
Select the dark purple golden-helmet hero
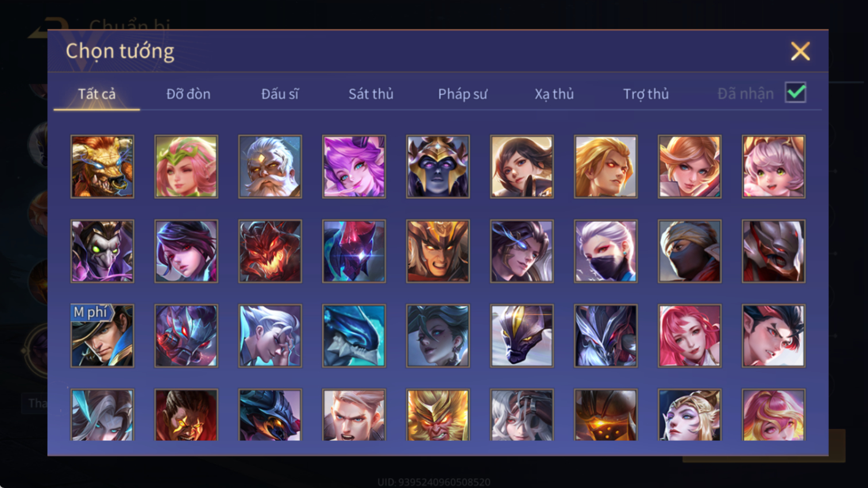coord(438,167)
